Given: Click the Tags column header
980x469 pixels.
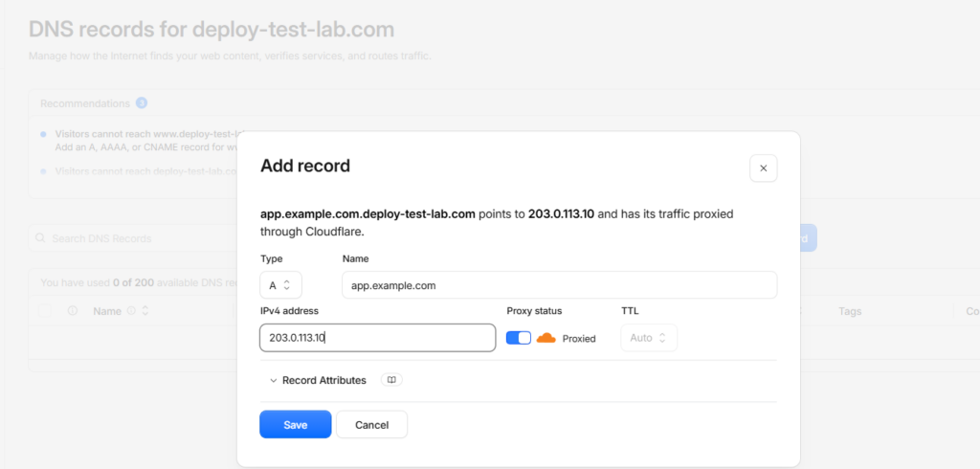Looking at the screenshot, I should [x=850, y=311].
